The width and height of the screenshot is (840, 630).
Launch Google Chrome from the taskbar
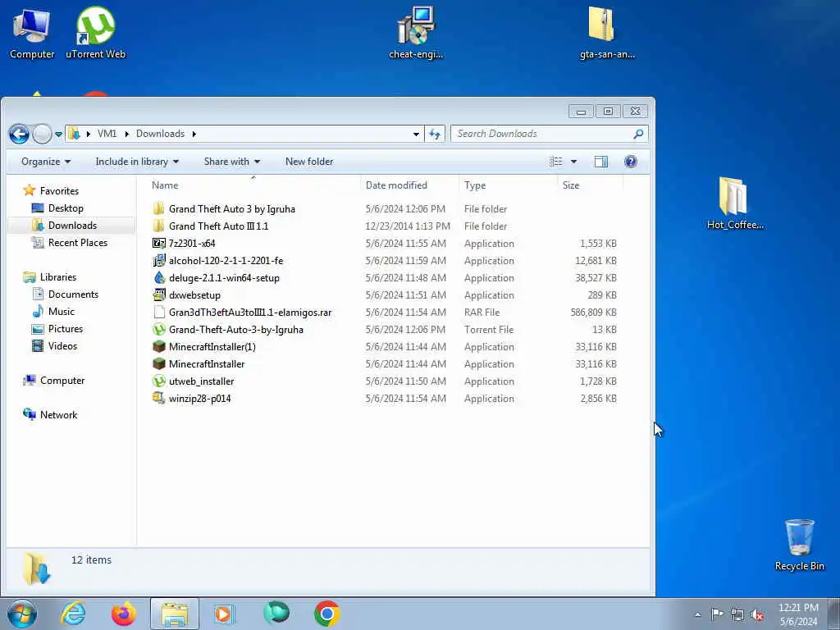point(326,614)
